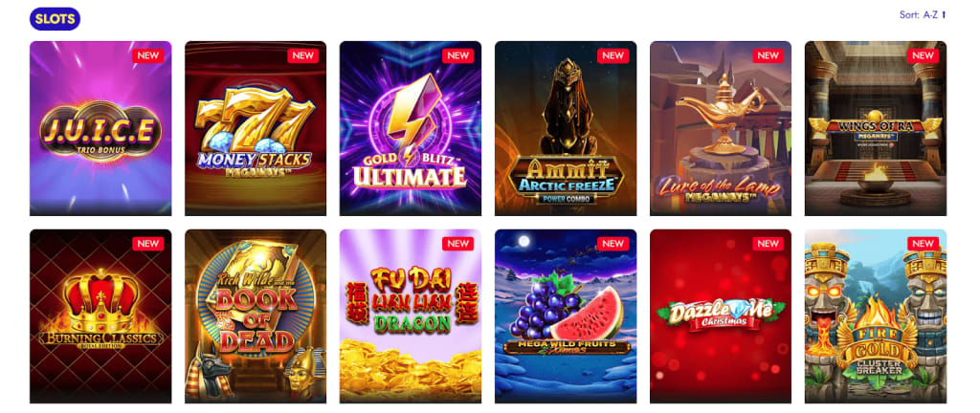Click the SLOTS category pill
The image size is (980, 413).
(55, 19)
